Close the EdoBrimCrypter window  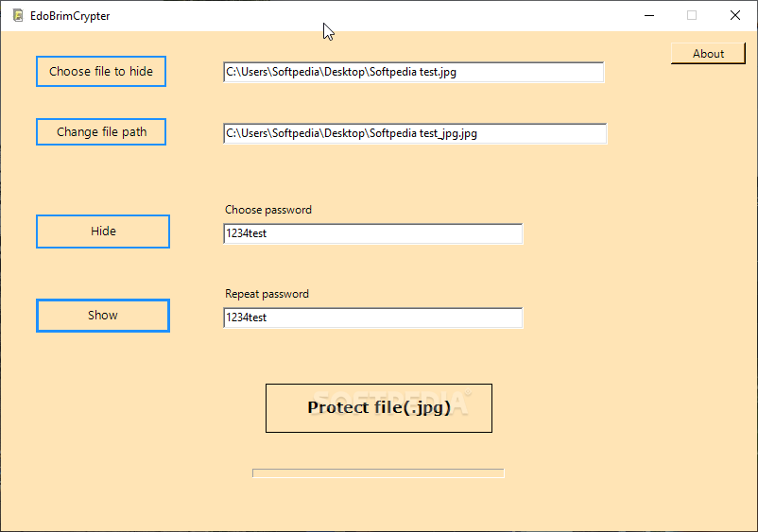735,15
